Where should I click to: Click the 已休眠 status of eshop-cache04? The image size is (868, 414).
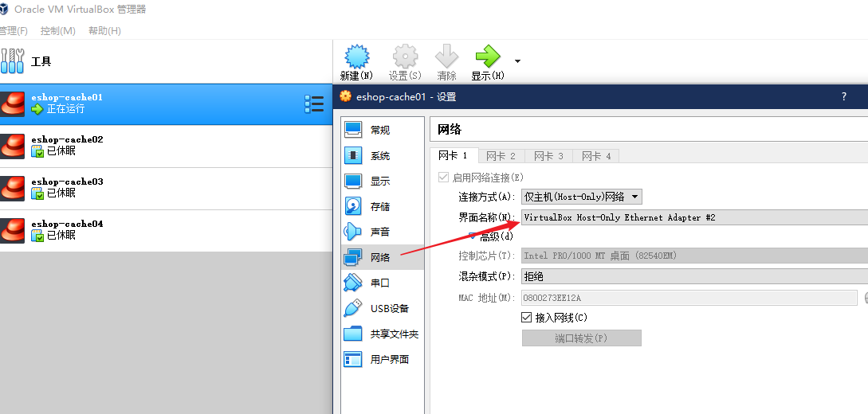61,236
